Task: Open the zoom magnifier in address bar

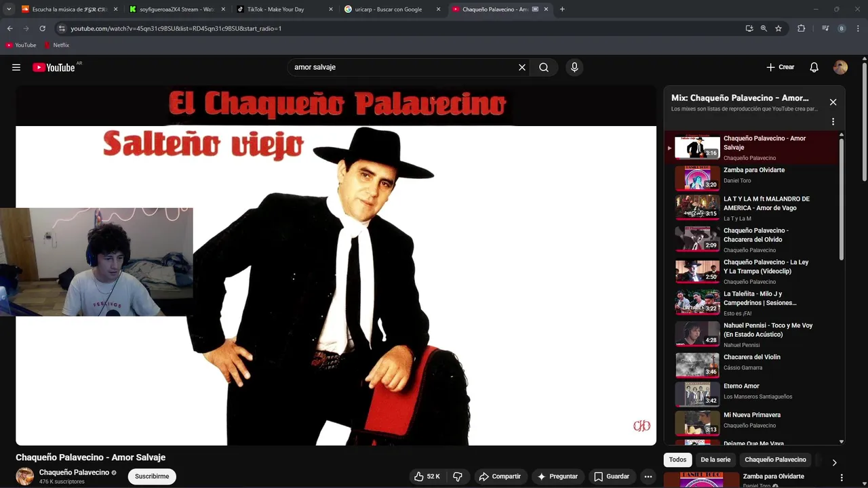Action: pyautogui.click(x=764, y=28)
